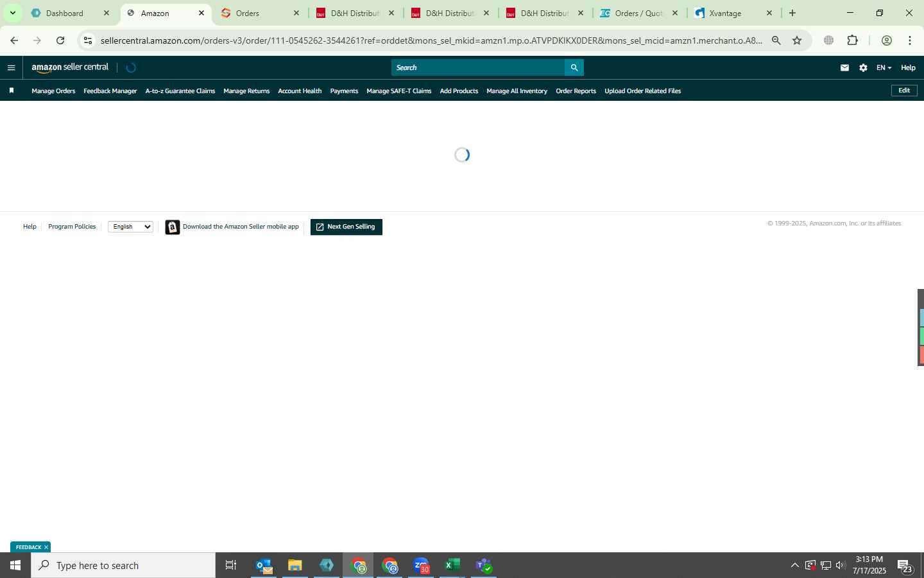This screenshot has width=924, height=578.
Task: Open File Explorer from the taskbar
Action: coord(295,565)
